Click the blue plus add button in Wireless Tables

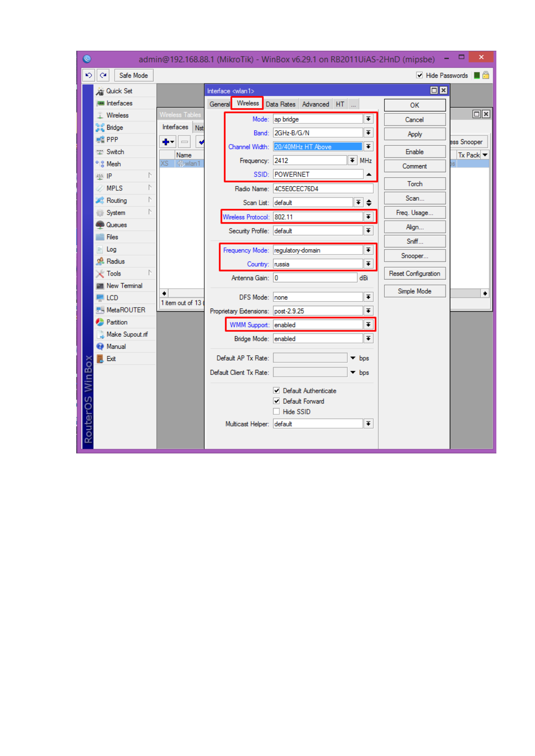point(168,142)
